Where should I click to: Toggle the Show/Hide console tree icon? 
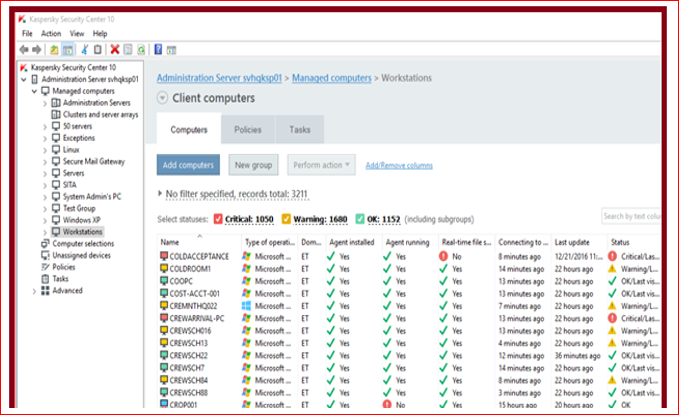[x=68, y=50]
